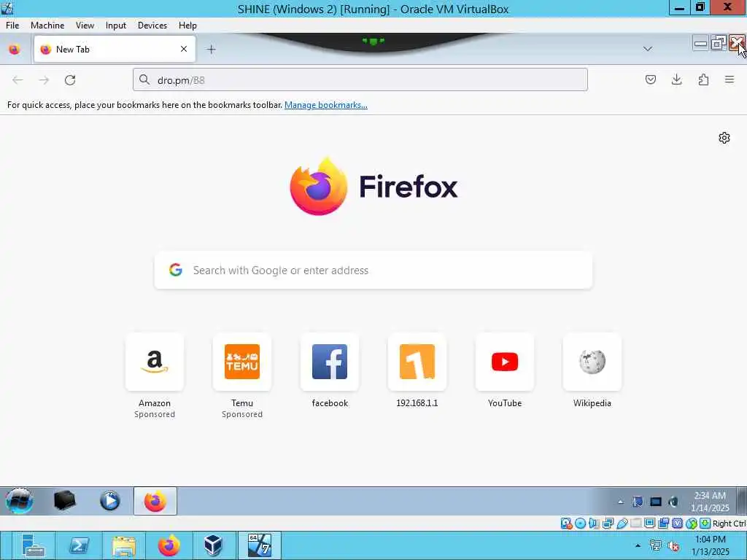747x560 pixels.
Task: Open Firefox on host taskbar
Action: [x=169, y=545]
